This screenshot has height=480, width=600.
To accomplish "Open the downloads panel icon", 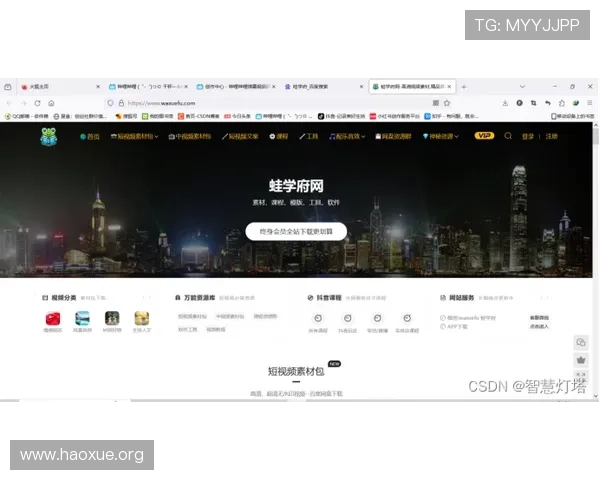I will coord(505,103).
